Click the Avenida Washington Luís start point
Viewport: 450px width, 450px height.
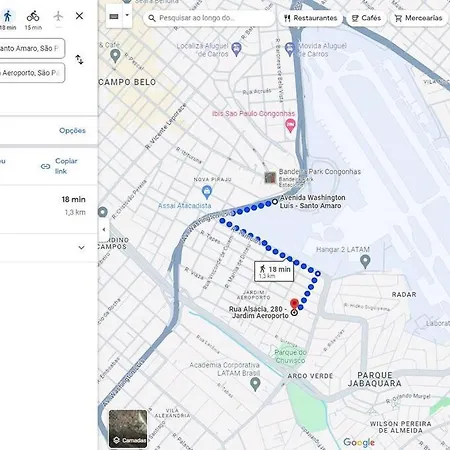pos(275,202)
